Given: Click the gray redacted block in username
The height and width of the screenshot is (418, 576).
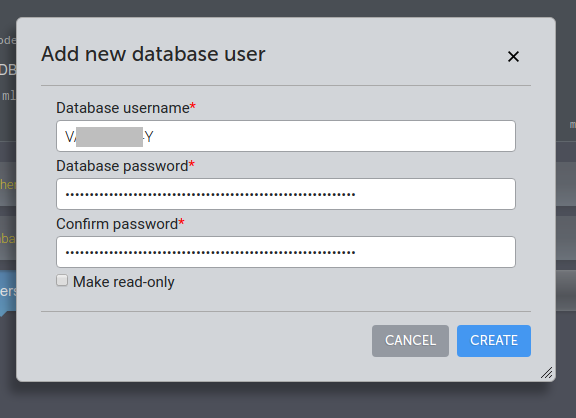Looking at the screenshot, I should (x=109, y=137).
